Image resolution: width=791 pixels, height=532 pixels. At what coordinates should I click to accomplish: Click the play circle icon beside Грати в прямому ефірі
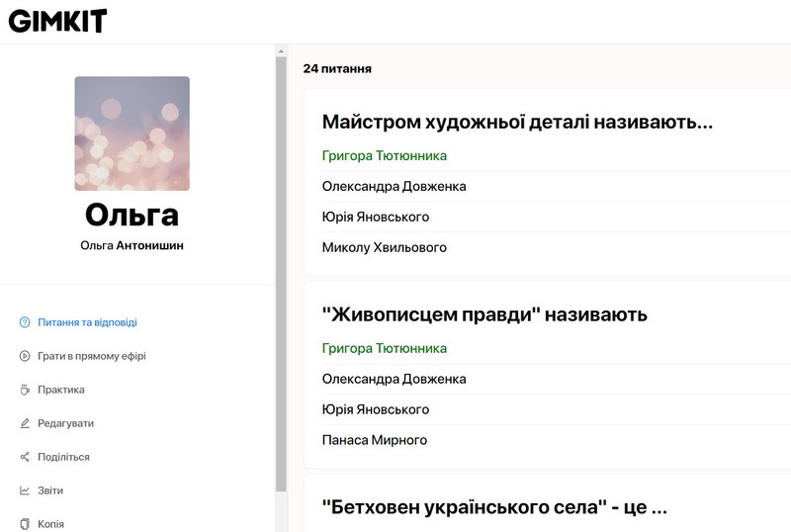25,356
